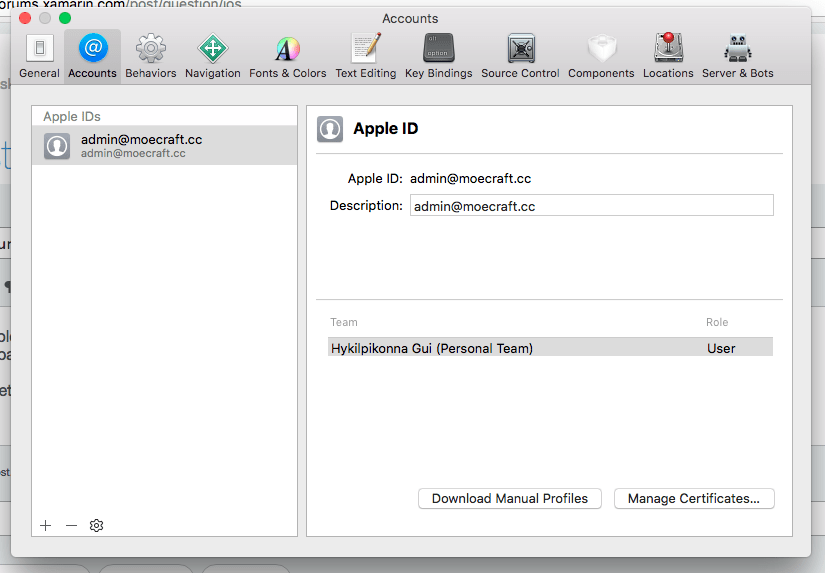
Task: Open the Components preferences pane
Action: click(x=601, y=56)
